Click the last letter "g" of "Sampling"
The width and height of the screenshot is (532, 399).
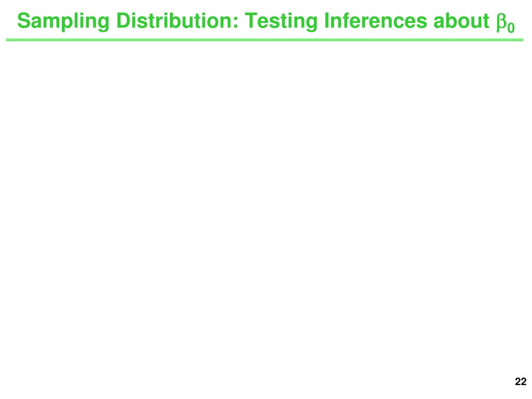pyautogui.click(x=104, y=24)
